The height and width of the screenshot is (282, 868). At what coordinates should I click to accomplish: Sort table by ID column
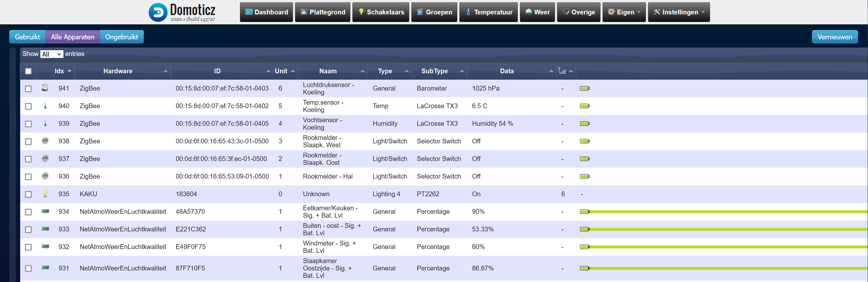[222, 71]
